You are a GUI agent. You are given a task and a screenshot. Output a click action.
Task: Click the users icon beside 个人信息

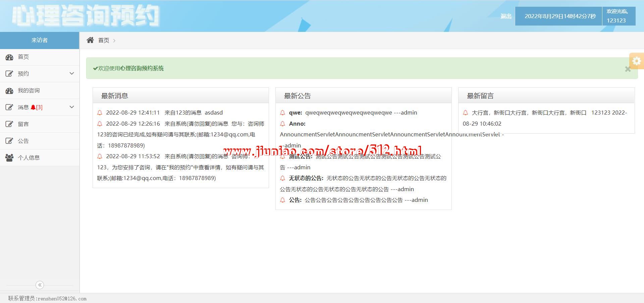pos(9,158)
